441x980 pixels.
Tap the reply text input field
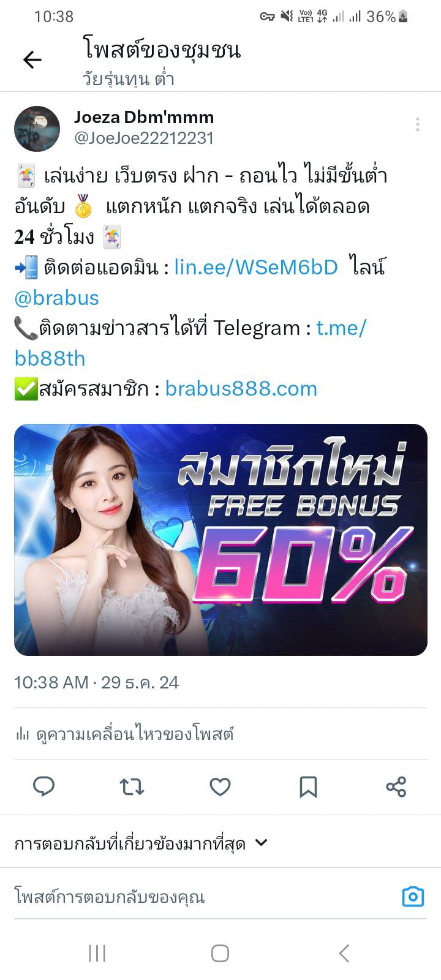202,897
